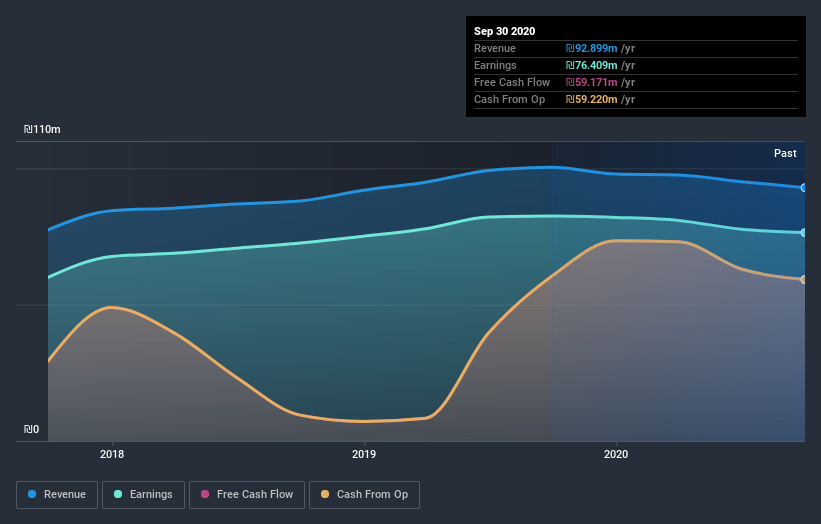Click the Earnings row label in tooltip

tap(495, 65)
